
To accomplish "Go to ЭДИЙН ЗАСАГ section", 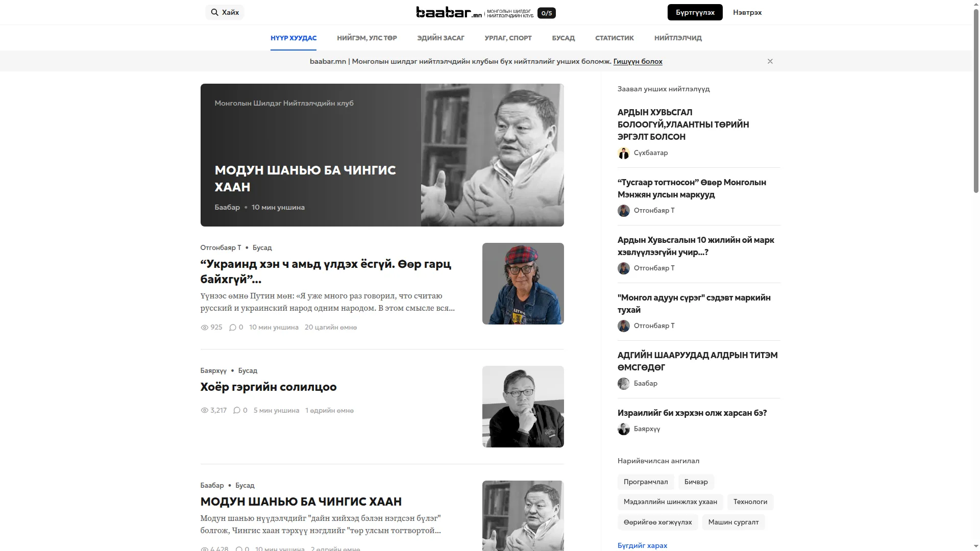I will (x=441, y=38).
